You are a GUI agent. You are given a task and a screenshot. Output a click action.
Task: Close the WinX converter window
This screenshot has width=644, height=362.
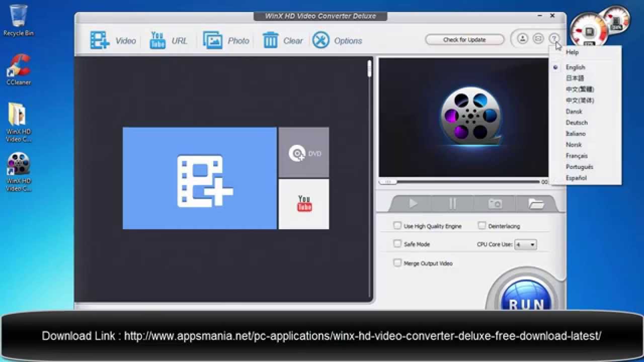pyautogui.click(x=552, y=16)
